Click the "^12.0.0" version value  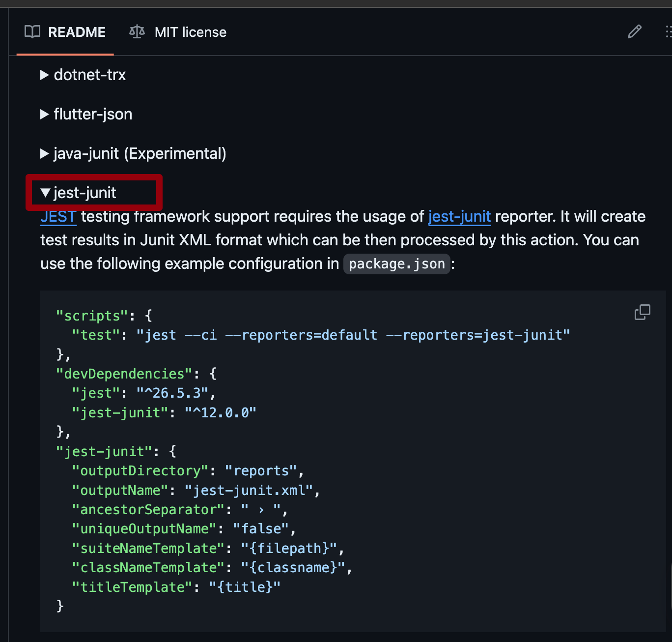(x=221, y=412)
